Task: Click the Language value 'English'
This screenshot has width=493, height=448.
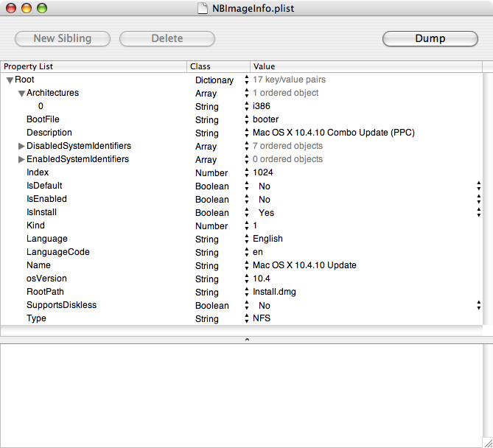Action: point(268,239)
